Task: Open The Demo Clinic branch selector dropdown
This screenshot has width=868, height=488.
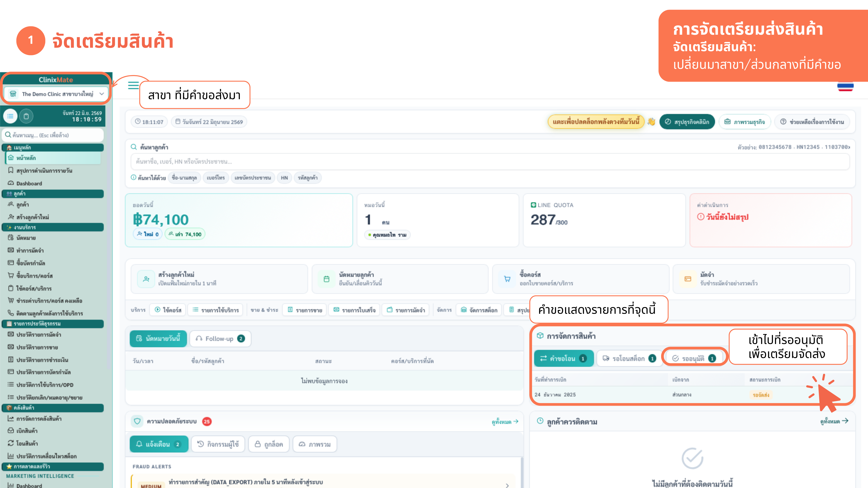Action: tap(56, 94)
